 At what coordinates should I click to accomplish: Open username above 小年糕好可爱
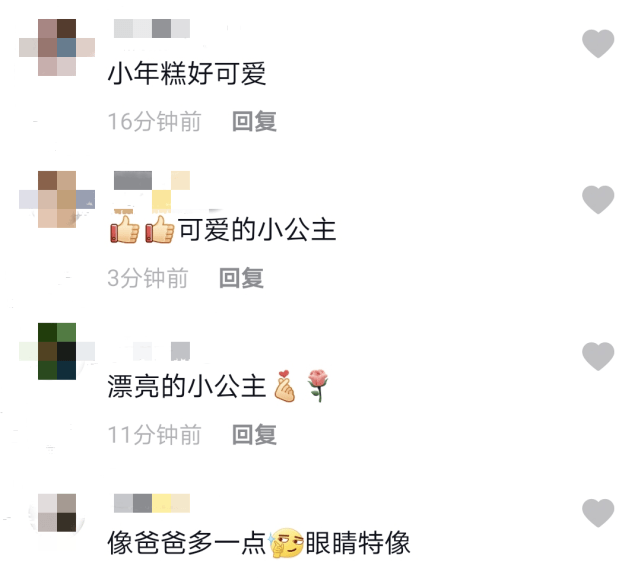152,28
